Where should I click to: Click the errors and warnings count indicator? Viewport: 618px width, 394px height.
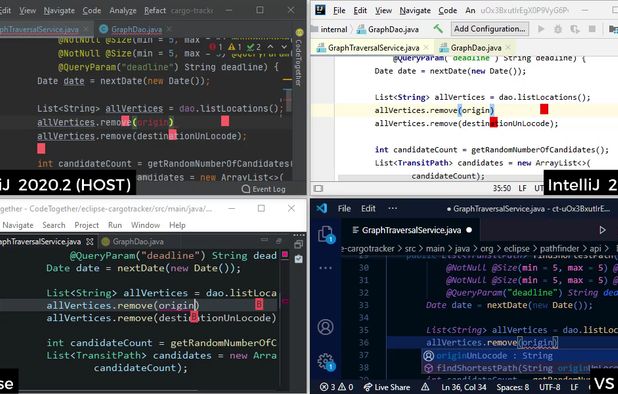(x=337, y=387)
